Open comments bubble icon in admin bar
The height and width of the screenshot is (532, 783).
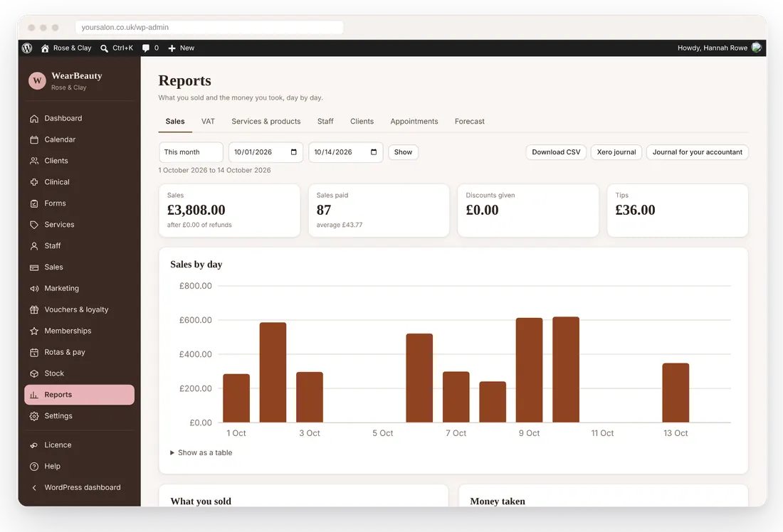[x=146, y=48]
